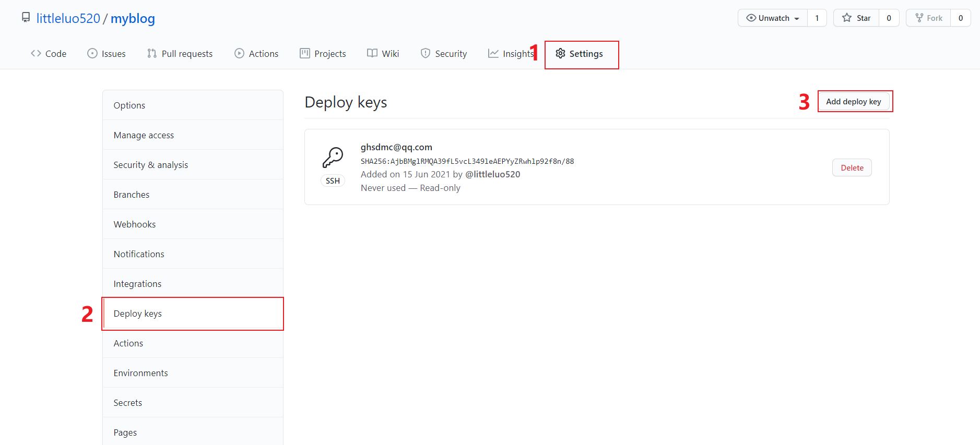Open the @littleluo520 user mention link
The width and height of the screenshot is (980, 445).
click(x=492, y=174)
